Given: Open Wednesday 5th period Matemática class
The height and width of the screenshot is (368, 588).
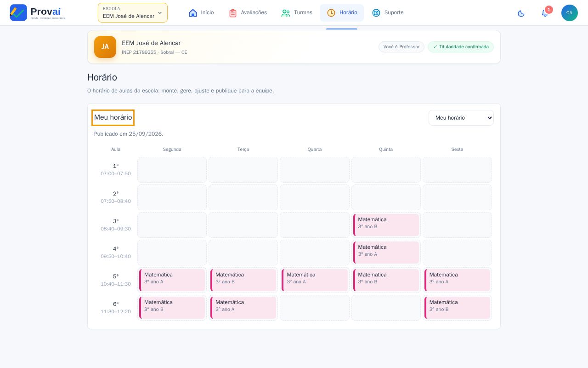Looking at the screenshot, I should [x=315, y=280].
